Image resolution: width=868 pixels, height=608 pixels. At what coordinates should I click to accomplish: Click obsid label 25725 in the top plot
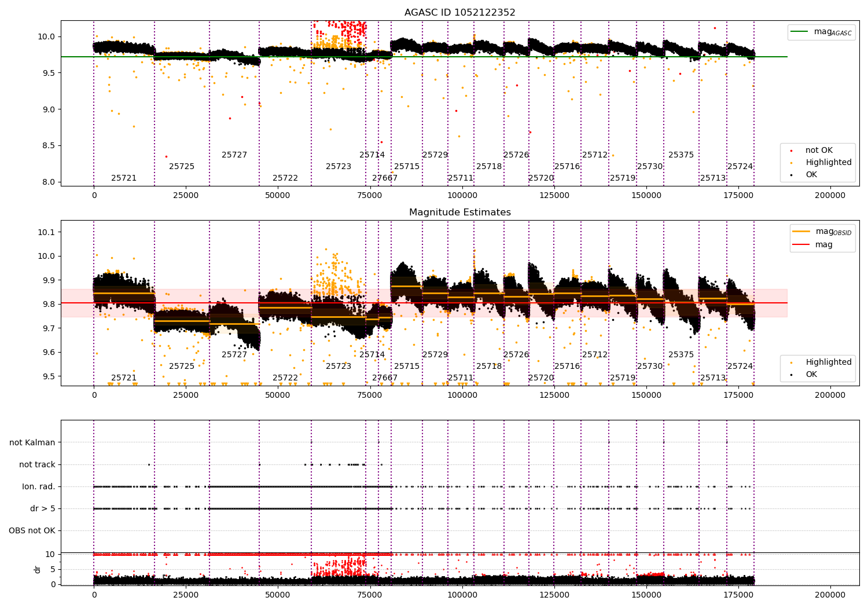pos(182,167)
